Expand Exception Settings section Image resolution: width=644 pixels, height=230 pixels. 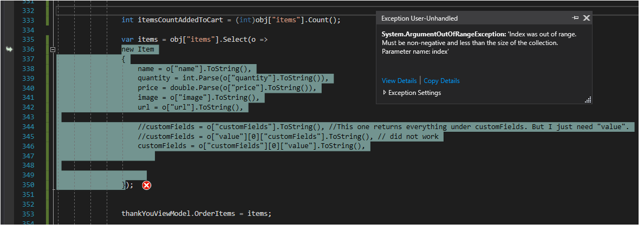(412, 93)
